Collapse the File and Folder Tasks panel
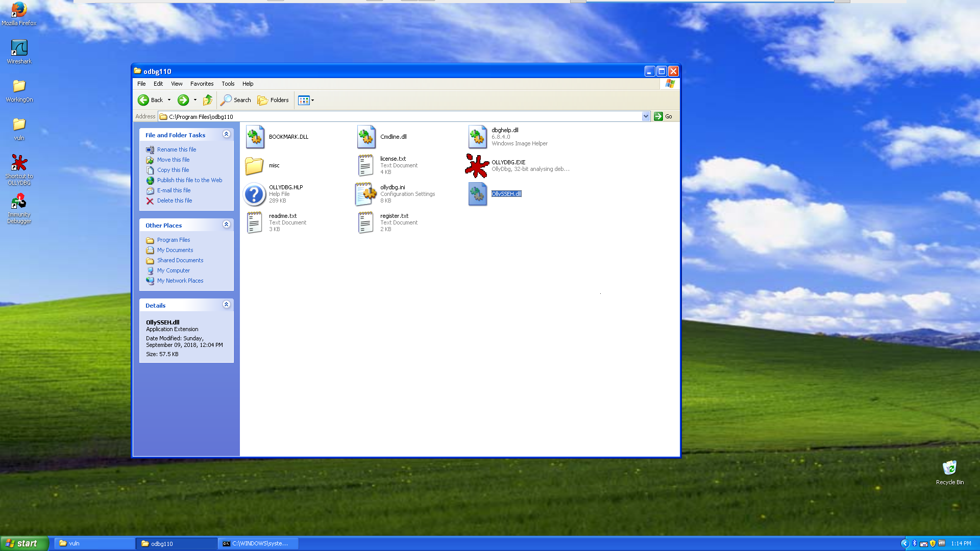Screen dimensions: 980x551 tap(226, 134)
